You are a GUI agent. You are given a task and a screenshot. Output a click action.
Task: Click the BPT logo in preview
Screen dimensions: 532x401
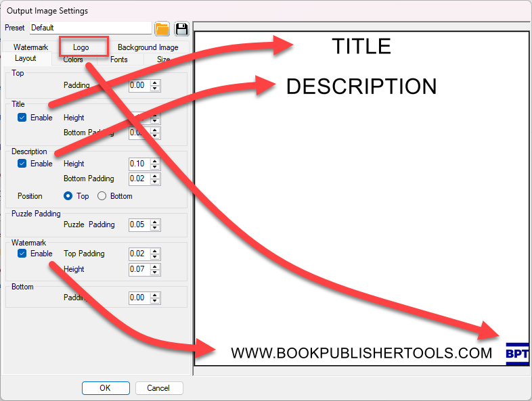point(517,354)
